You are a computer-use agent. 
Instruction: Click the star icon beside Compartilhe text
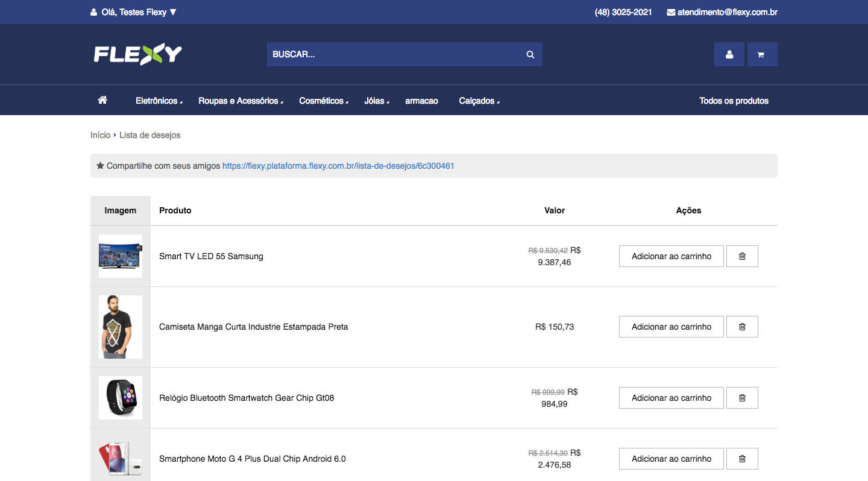click(x=100, y=165)
